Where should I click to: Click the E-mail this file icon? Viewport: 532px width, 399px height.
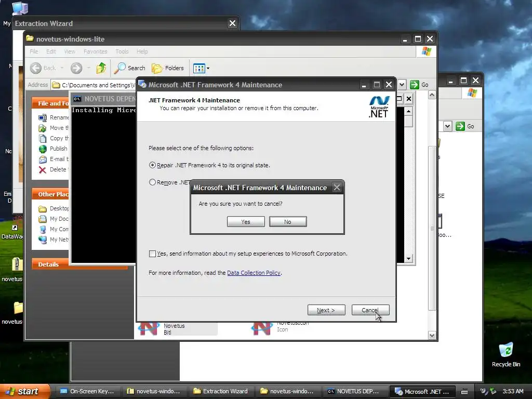(x=43, y=159)
